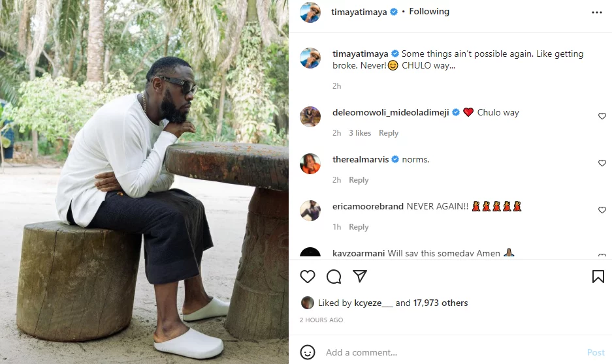The height and width of the screenshot is (364, 612).
Task: Click the Following button in header
Action: pyautogui.click(x=429, y=12)
